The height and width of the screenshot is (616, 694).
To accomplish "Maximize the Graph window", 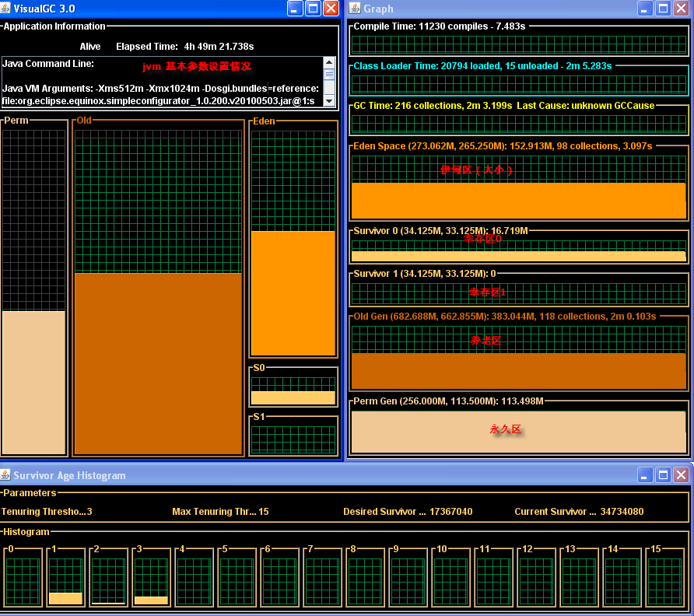I will [x=663, y=9].
